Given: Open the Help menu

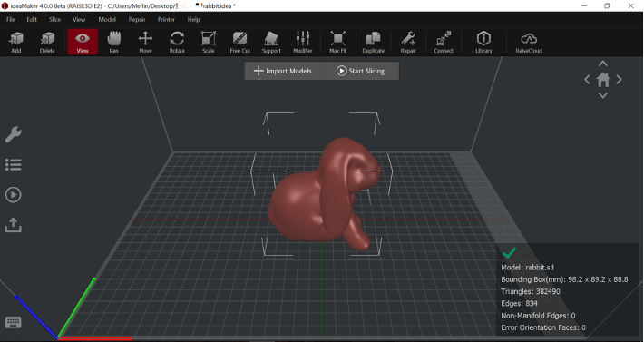Looking at the screenshot, I should (x=193, y=19).
